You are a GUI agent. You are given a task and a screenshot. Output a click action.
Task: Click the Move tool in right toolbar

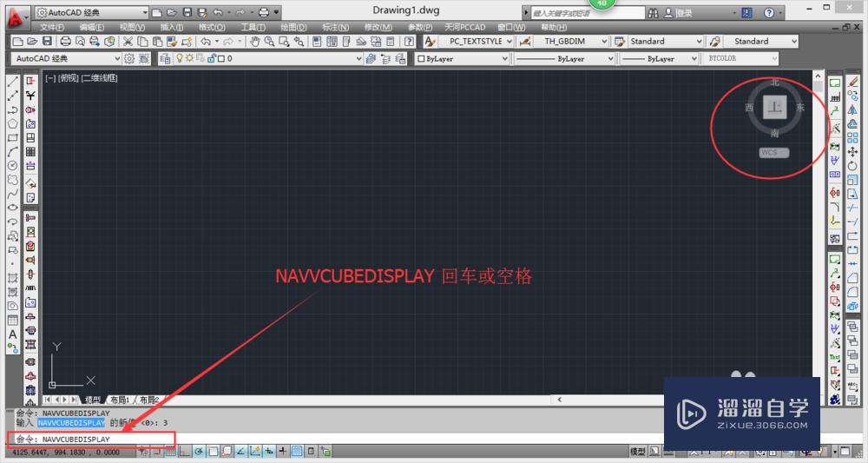coord(852,152)
